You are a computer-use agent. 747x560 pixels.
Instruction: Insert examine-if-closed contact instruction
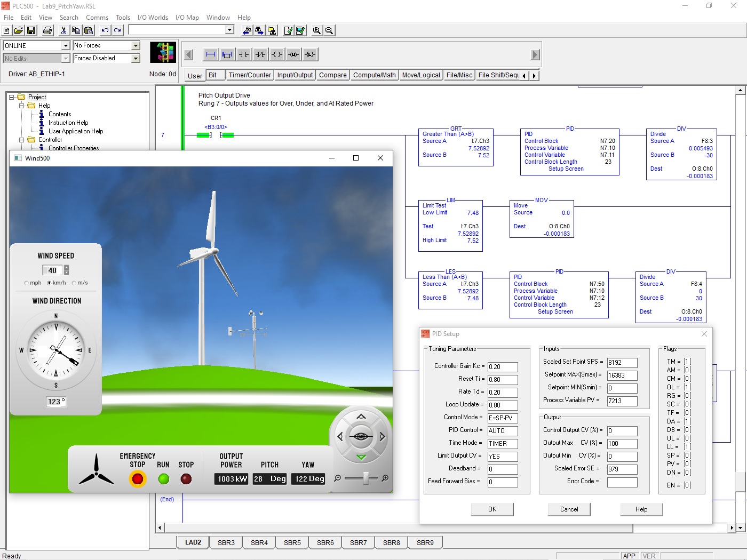[x=243, y=54]
